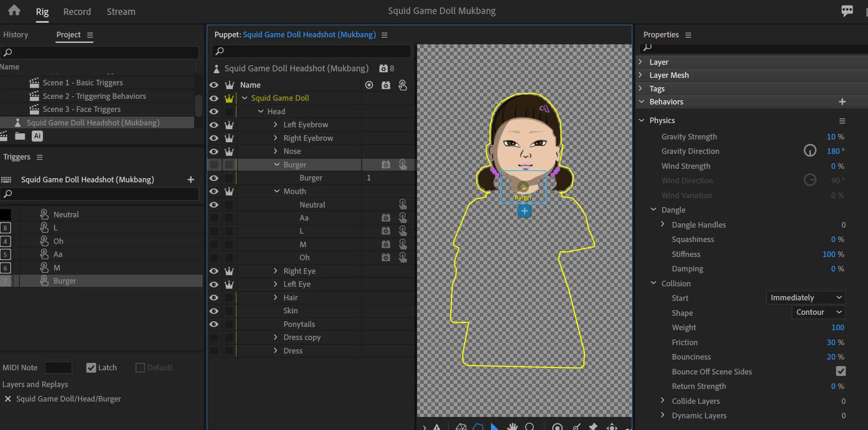Toggle the Latch checkbox
Image resolution: width=868 pixels, height=430 pixels.
pyautogui.click(x=91, y=368)
